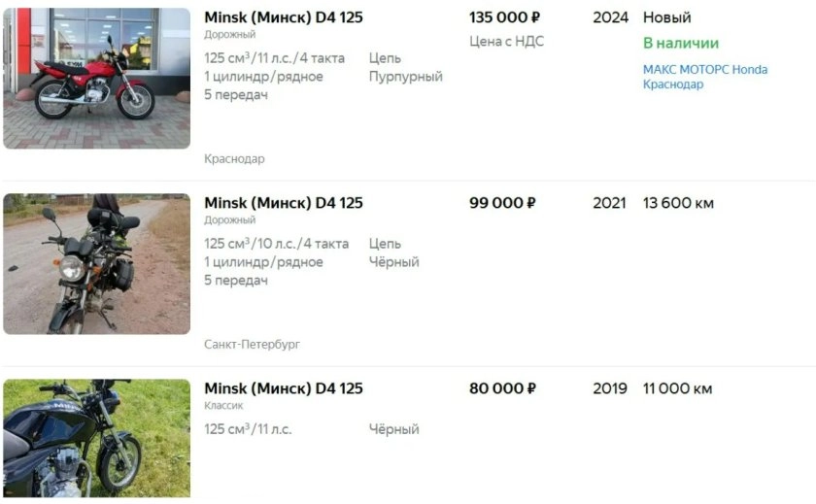Click the 99 000 ₽ price
The width and height of the screenshot is (816, 504).
tap(502, 203)
